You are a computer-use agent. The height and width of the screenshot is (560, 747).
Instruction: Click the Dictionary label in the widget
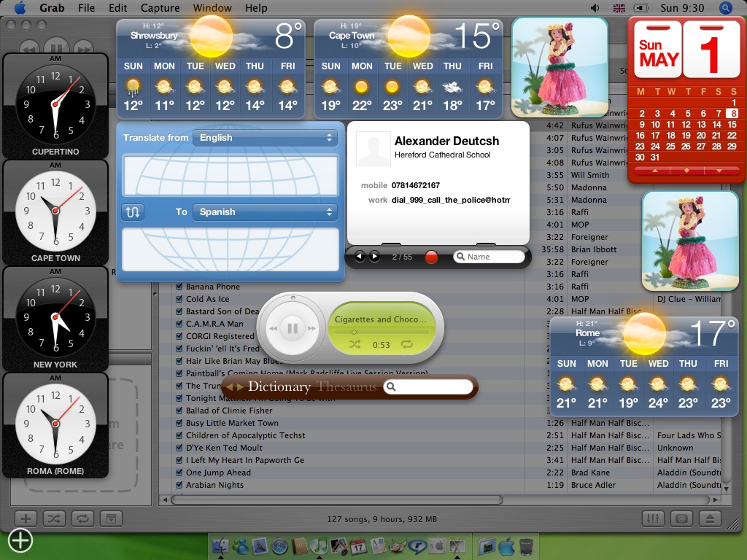tap(279, 386)
